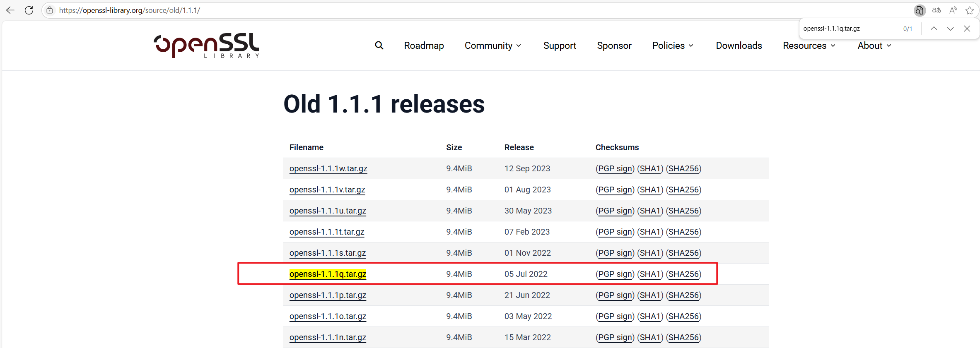Image resolution: width=980 pixels, height=348 pixels.
Task: Open PGP sign for 1.1.1o release
Action: click(x=615, y=316)
